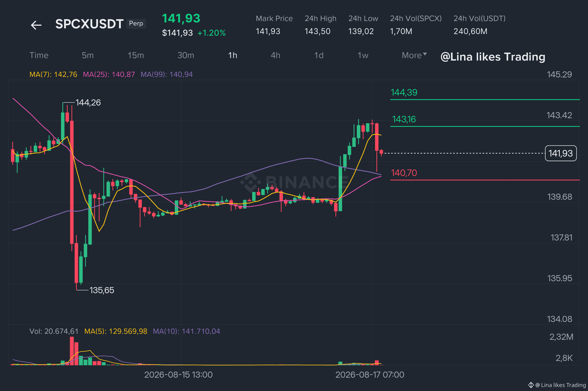Click the 24h Low label

click(x=363, y=18)
